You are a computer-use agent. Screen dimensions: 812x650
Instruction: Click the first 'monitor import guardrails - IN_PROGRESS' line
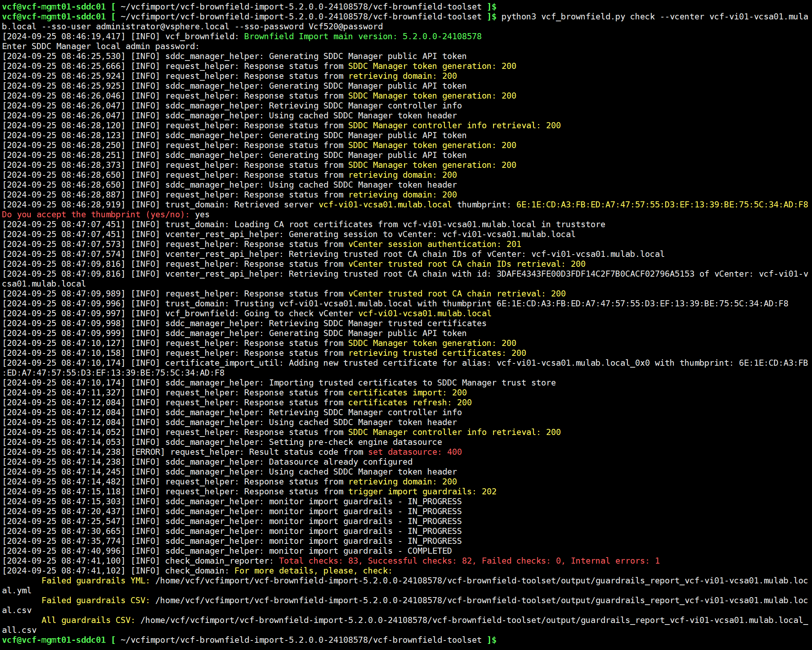point(365,502)
